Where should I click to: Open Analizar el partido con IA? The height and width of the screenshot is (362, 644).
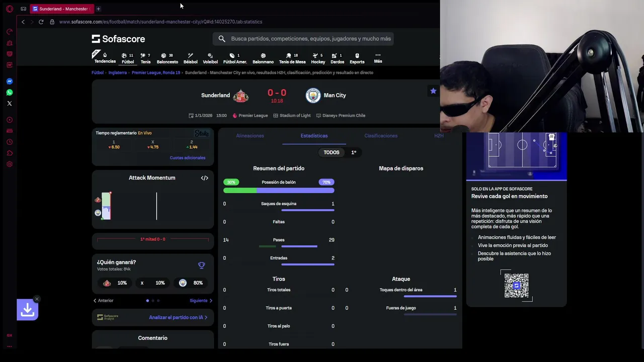(178, 317)
